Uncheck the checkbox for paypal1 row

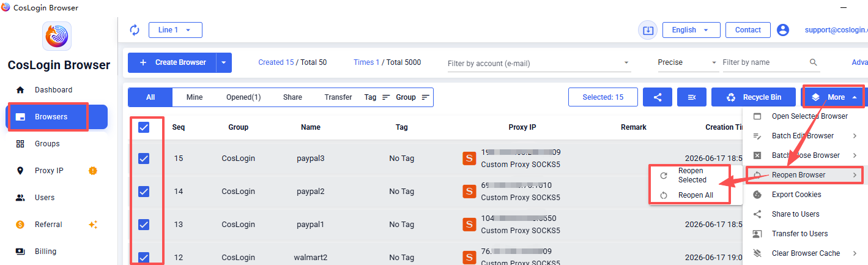point(144,225)
